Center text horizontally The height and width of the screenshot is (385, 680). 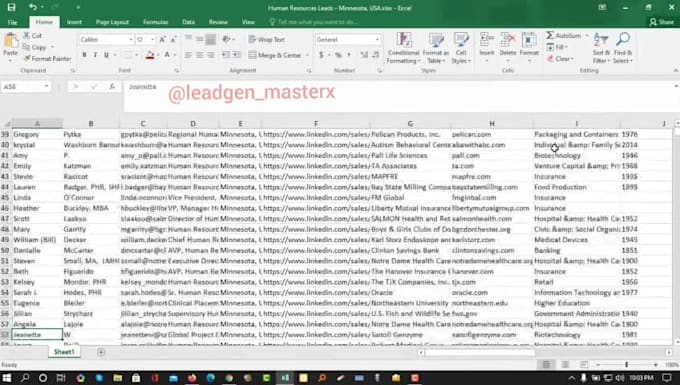(x=199, y=55)
